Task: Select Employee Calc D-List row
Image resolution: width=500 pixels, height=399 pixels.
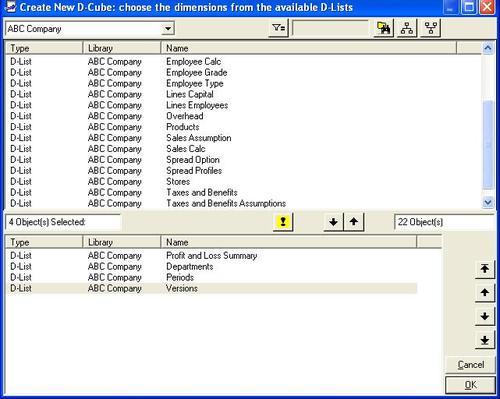Action: (x=243, y=62)
